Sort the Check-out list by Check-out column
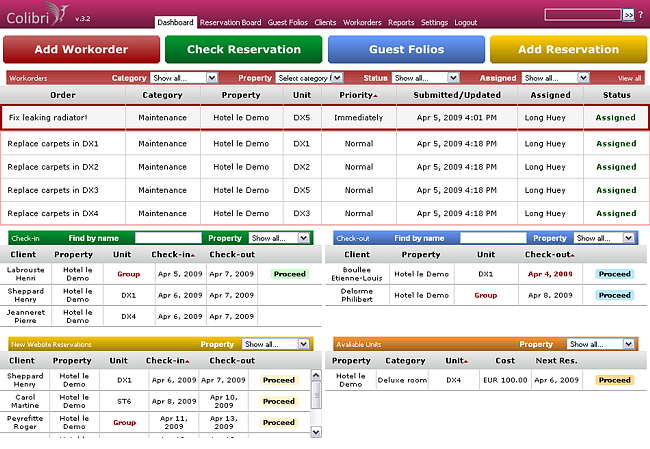 (x=550, y=255)
